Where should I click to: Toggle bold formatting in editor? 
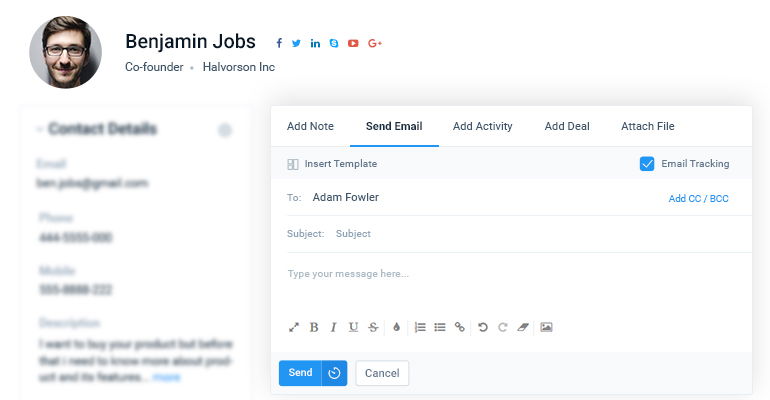coord(314,327)
